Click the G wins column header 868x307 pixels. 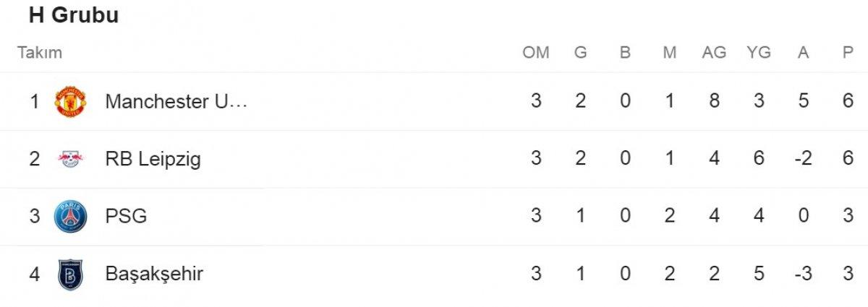pos(580,53)
